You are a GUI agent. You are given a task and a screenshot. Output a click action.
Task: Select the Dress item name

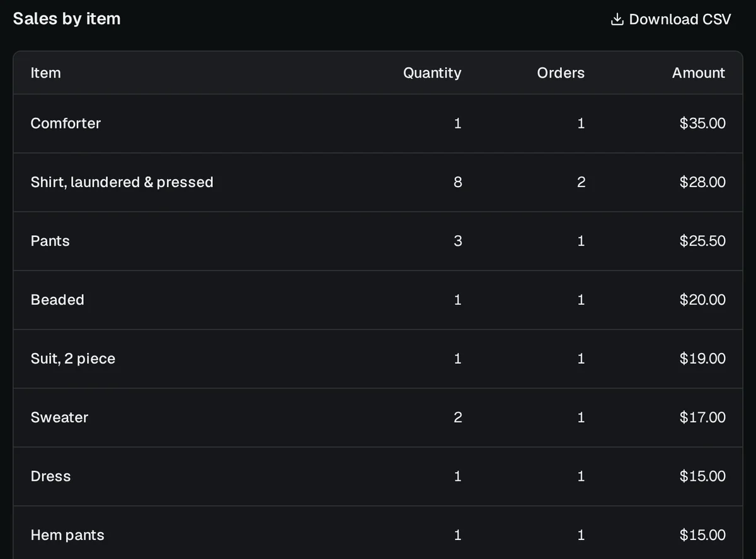[50, 476]
